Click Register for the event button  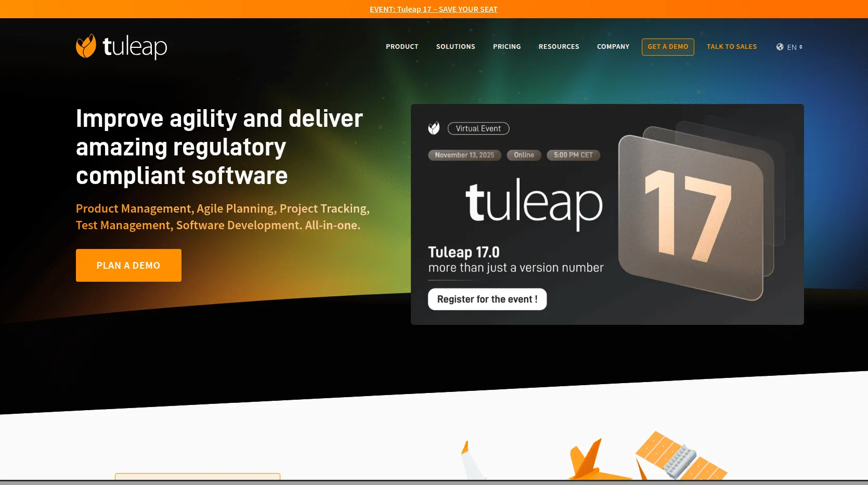[487, 299]
